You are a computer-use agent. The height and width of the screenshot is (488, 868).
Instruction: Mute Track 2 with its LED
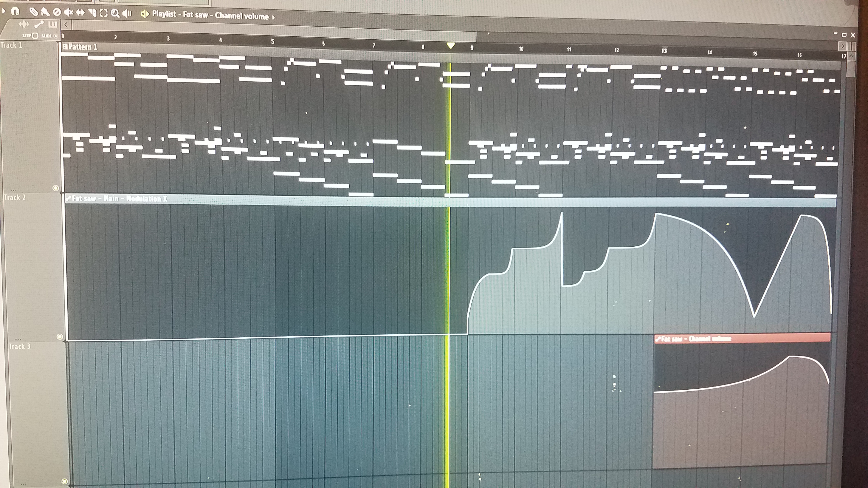60,337
